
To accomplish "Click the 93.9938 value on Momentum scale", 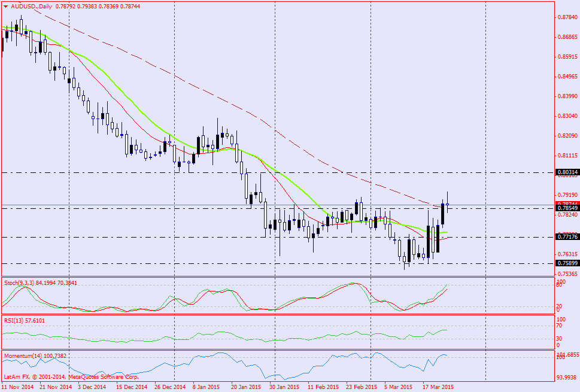I will coord(566,378).
